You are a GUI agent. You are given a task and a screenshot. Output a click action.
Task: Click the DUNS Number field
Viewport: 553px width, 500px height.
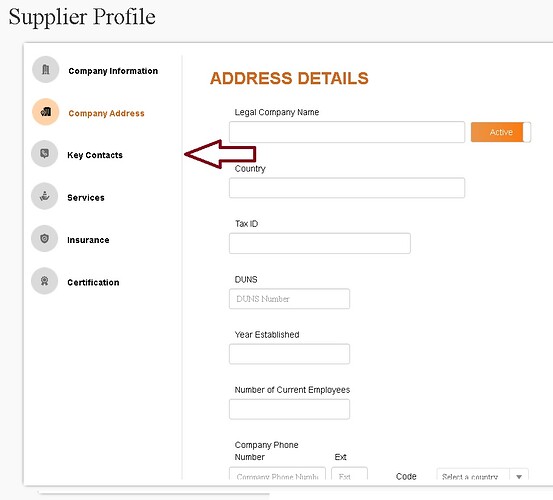click(289, 299)
